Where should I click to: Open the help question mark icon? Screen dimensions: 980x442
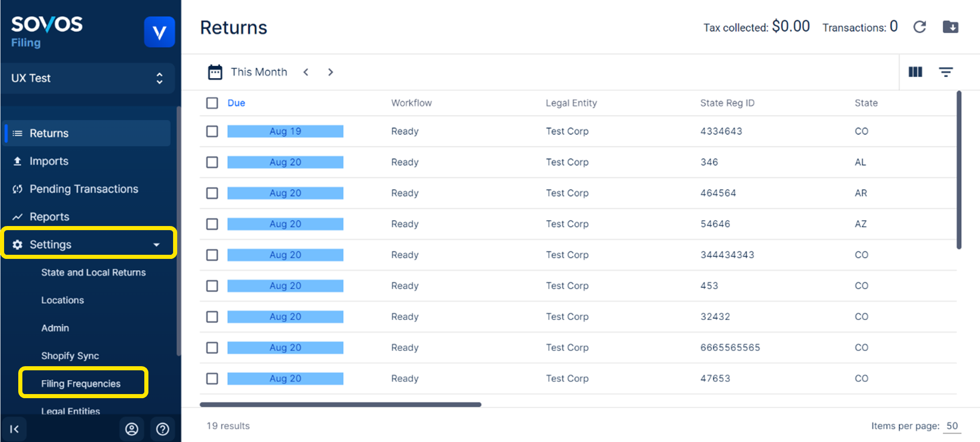click(x=163, y=429)
